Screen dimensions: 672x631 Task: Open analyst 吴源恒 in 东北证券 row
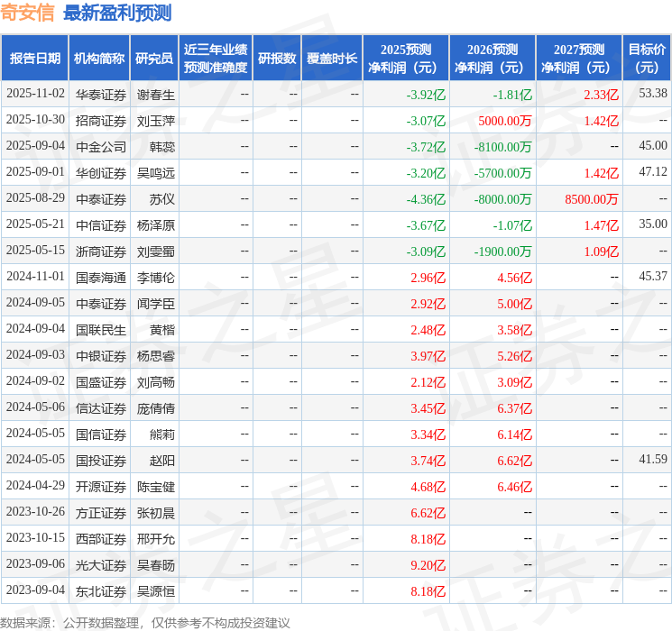[x=156, y=590]
